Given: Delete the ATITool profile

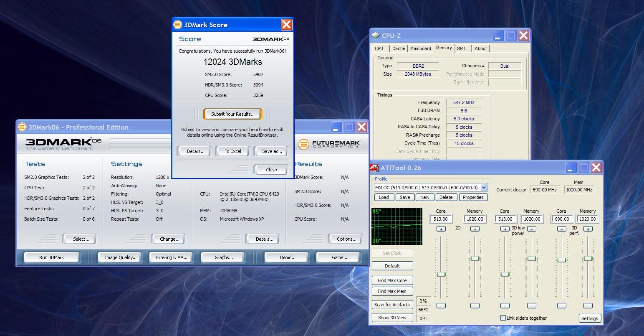Looking at the screenshot, I should pos(446,197).
